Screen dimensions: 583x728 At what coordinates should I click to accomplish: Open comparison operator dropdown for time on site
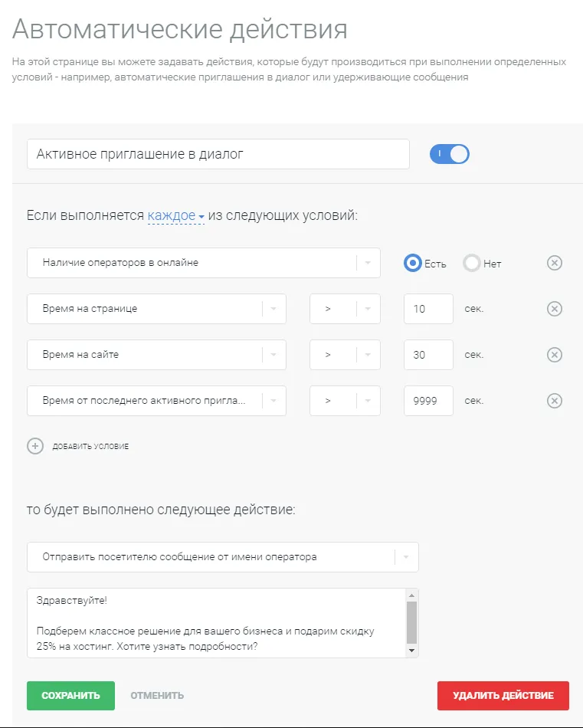[368, 355]
